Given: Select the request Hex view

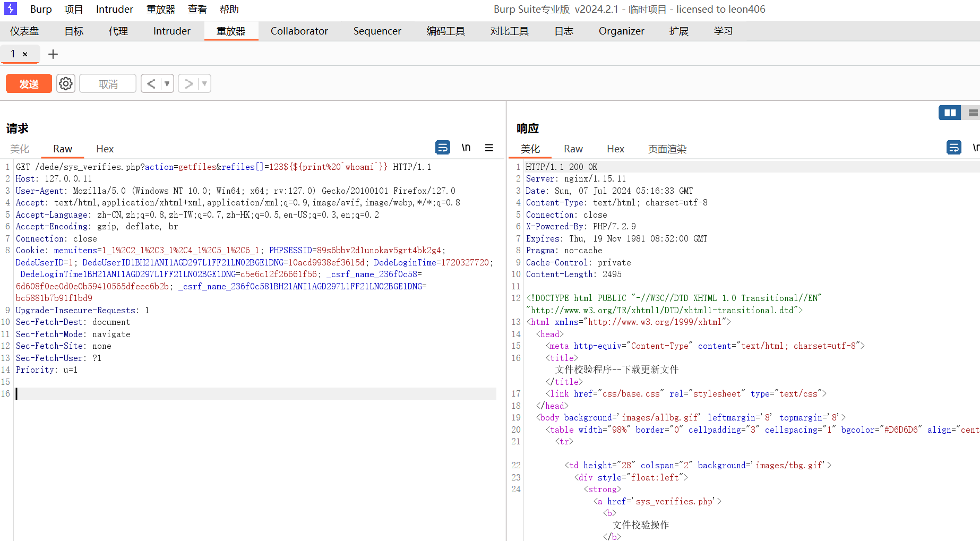Looking at the screenshot, I should click(105, 149).
